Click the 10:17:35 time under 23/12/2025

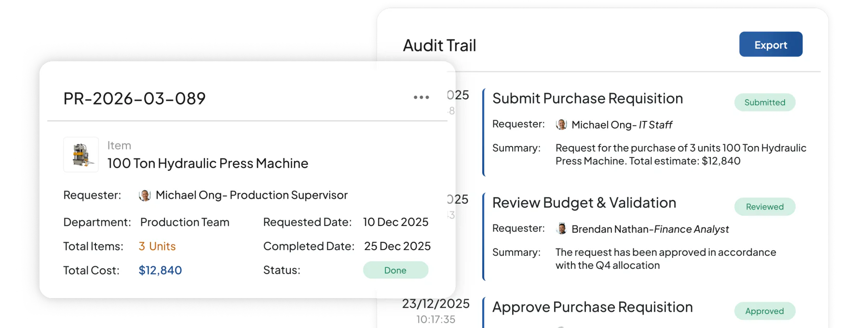pyautogui.click(x=436, y=319)
